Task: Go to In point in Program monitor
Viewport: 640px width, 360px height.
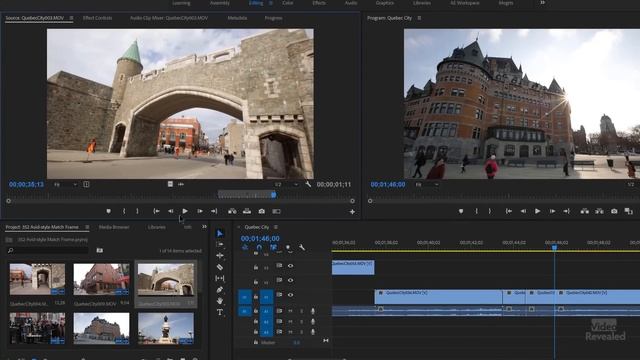Action: (x=509, y=211)
